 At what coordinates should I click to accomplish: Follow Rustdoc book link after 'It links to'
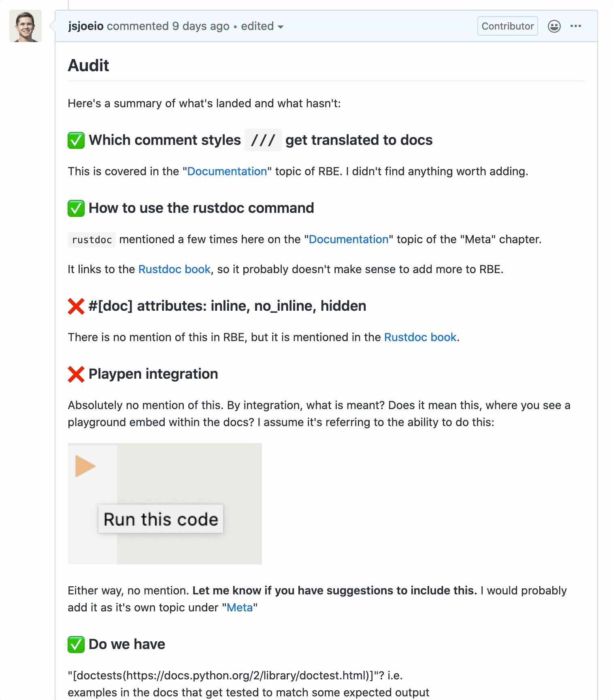pos(175,269)
